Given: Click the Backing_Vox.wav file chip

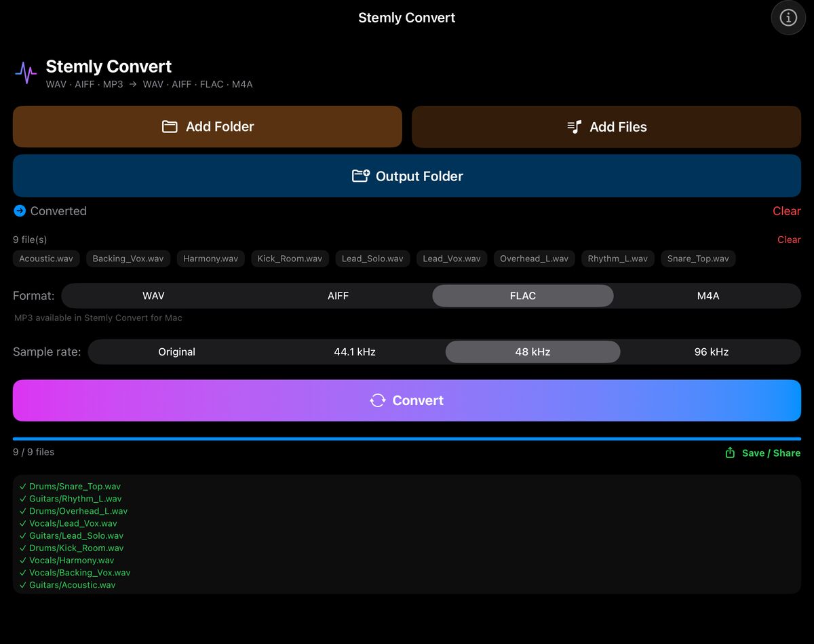Looking at the screenshot, I should (128, 259).
